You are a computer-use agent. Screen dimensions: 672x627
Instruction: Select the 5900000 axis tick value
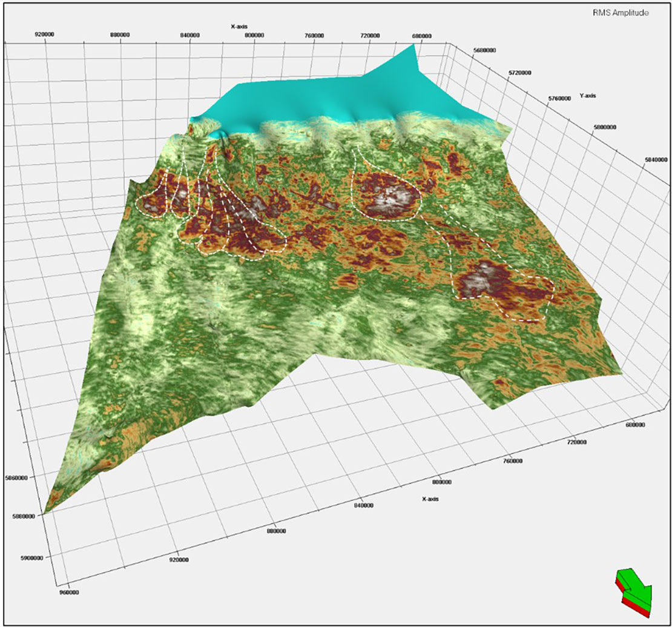(x=31, y=558)
